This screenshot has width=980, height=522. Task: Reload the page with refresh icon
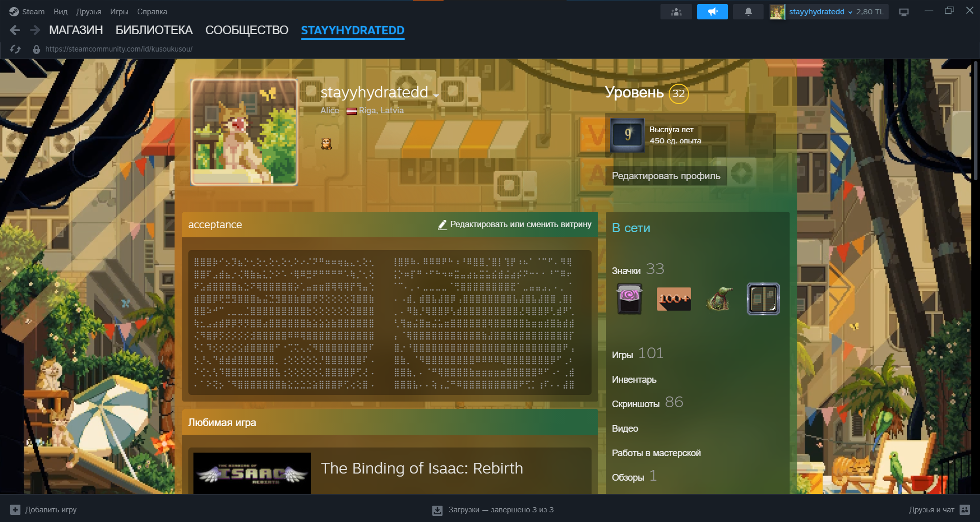tap(15, 49)
